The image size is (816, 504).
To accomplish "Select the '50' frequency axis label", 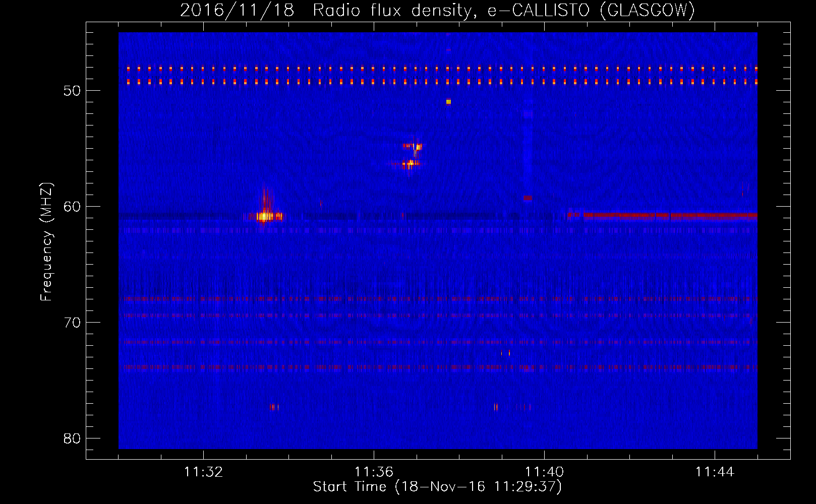I will 72,91.
